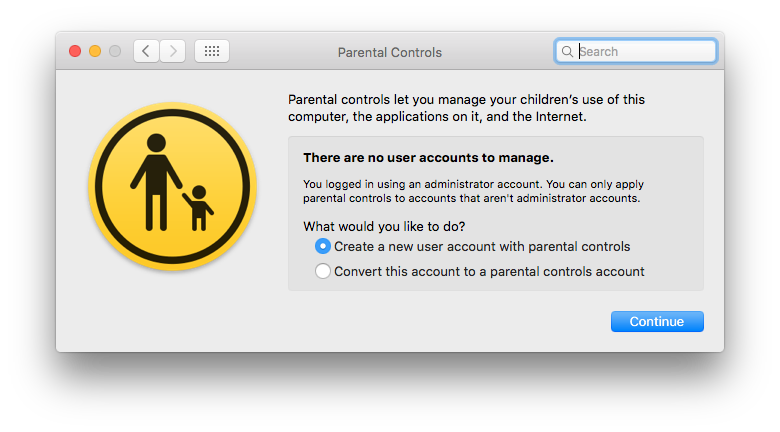
Task: Select the convert this account radio button
Action: tap(323, 271)
